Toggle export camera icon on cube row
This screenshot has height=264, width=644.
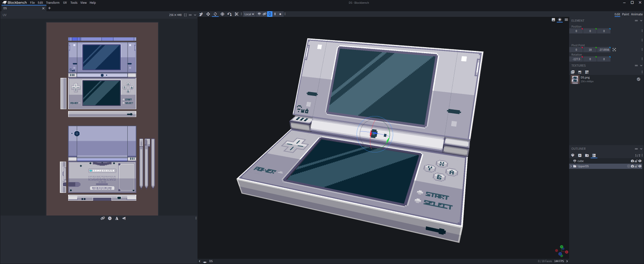[x=632, y=160]
